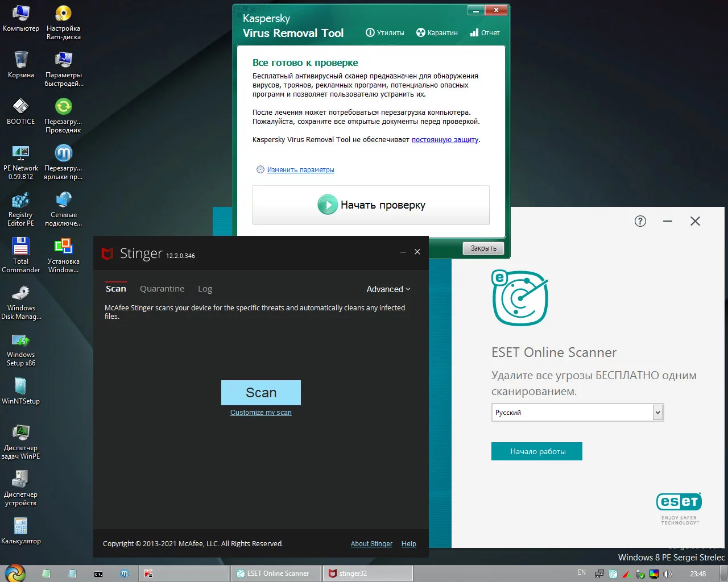Image resolution: width=728 pixels, height=582 pixels.
Task: Open the Диспетчер устройств desktop icon
Action: pyautogui.click(x=21, y=489)
